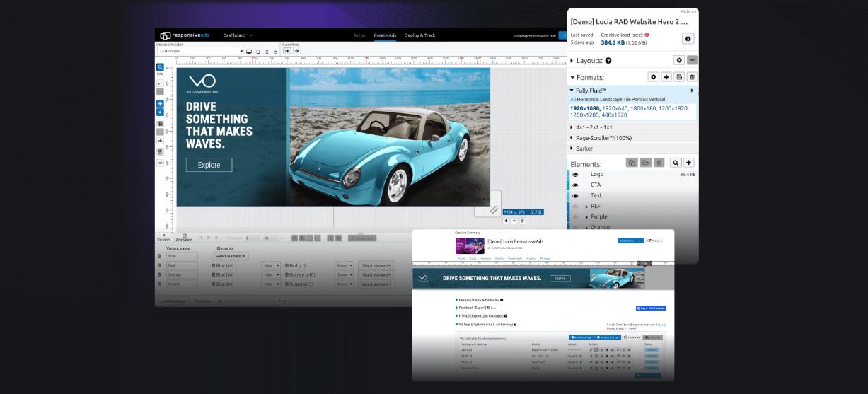Expand the Page-Scroller(100%) format group
The width and height of the screenshot is (868, 394).
572,138
